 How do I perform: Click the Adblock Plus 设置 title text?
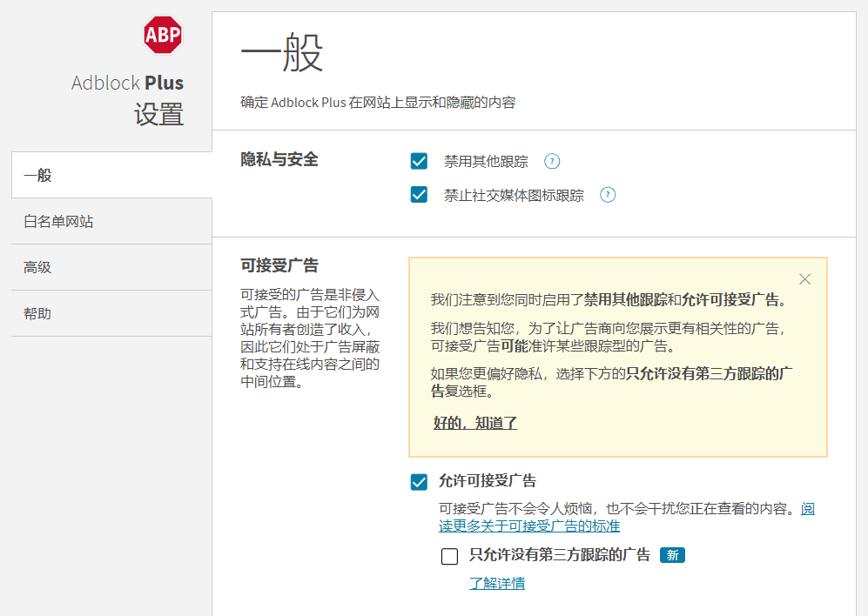coord(128,99)
